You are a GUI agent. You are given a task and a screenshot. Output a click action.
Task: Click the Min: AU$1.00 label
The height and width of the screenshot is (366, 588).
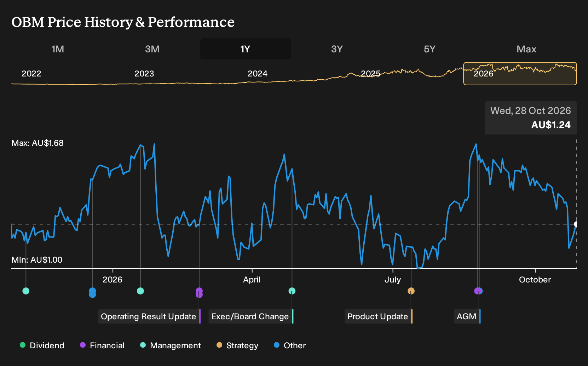(37, 260)
